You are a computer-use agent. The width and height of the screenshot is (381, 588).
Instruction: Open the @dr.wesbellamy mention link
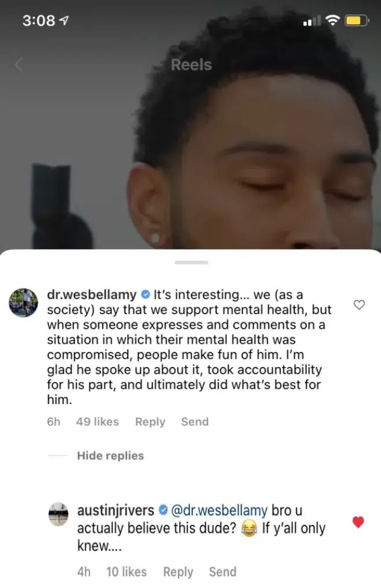point(219,510)
